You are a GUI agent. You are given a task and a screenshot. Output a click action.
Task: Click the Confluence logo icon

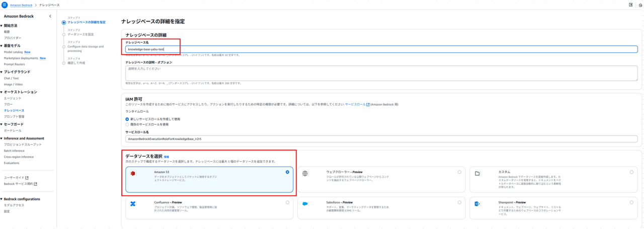[133, 203]
